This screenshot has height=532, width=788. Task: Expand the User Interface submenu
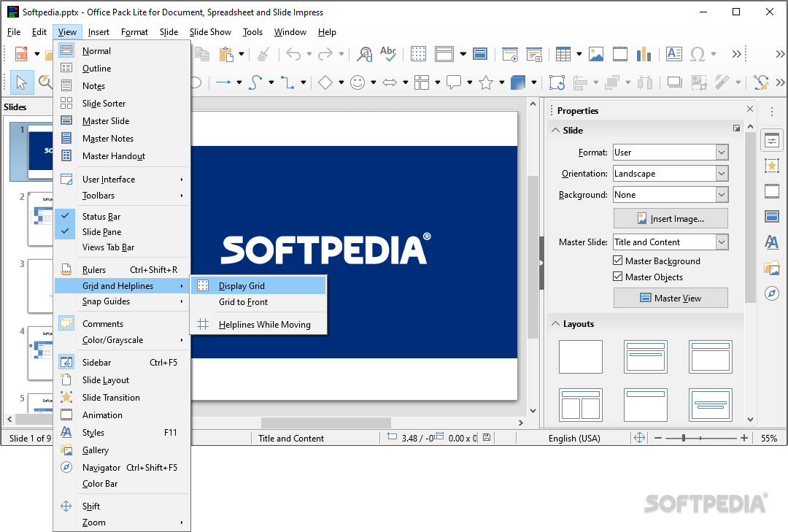click(122, 179)
